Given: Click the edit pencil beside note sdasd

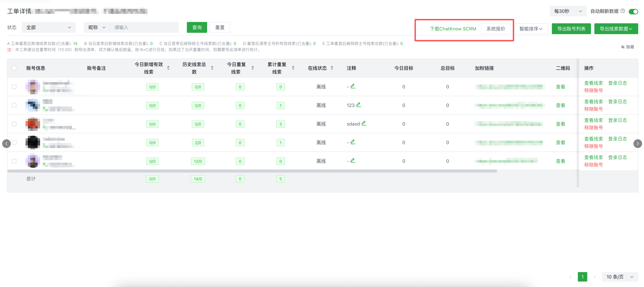Looking at the screenshot, I should click(x=364, y=123).
